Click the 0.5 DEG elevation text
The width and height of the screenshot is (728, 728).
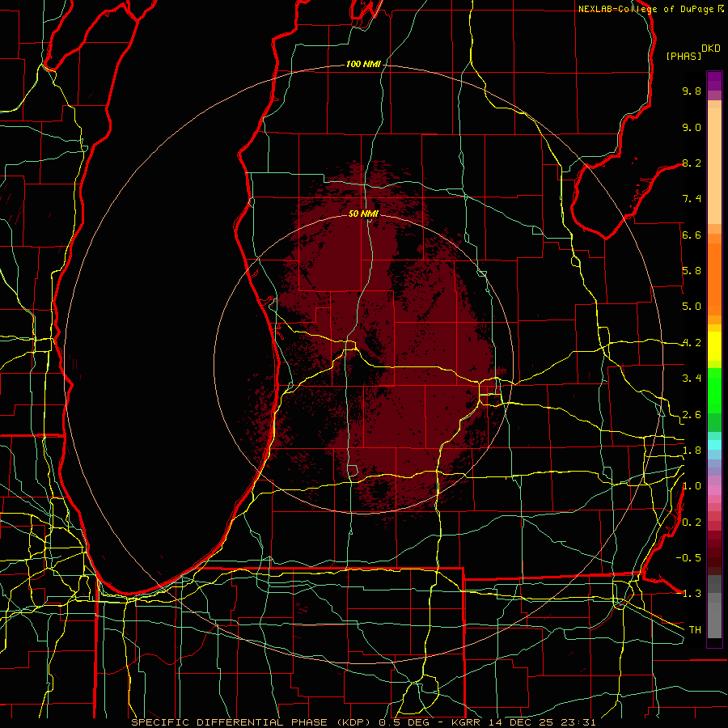[405, 722]
